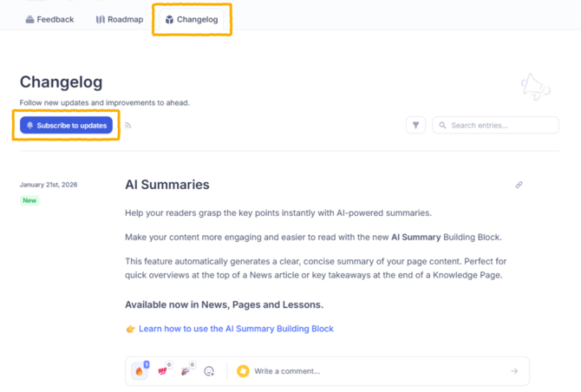React with the 100 emoji

(x=162, y=371)
